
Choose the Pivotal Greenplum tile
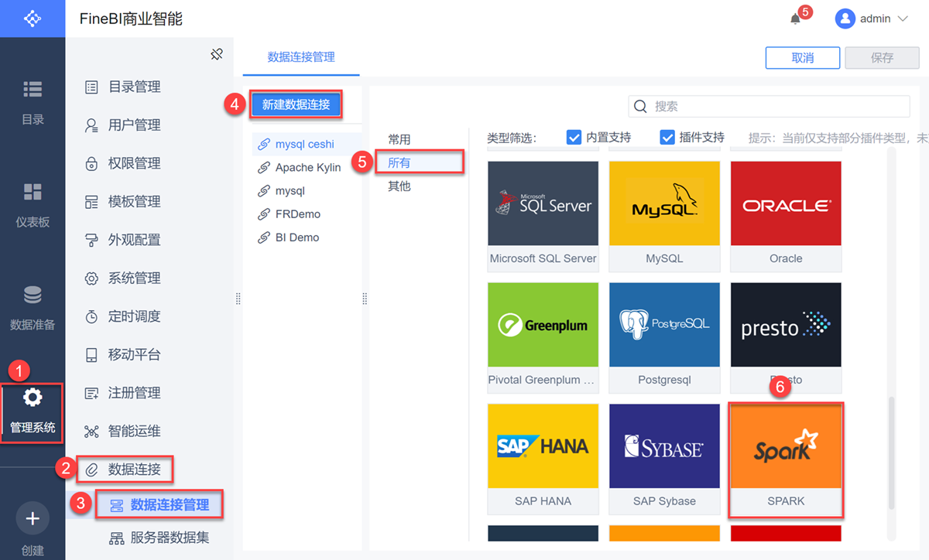pyautogui.click(x=543, y=337)
